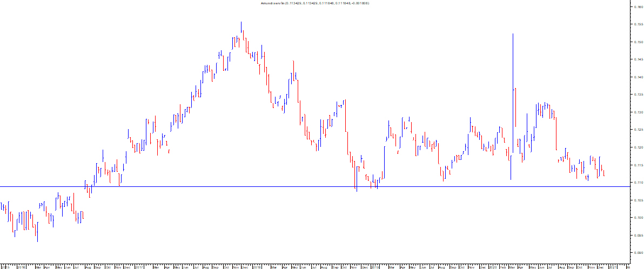Viewport: 644px width, 269px height.
Task: Click the 0.130 price axis label
Action: 638,112
